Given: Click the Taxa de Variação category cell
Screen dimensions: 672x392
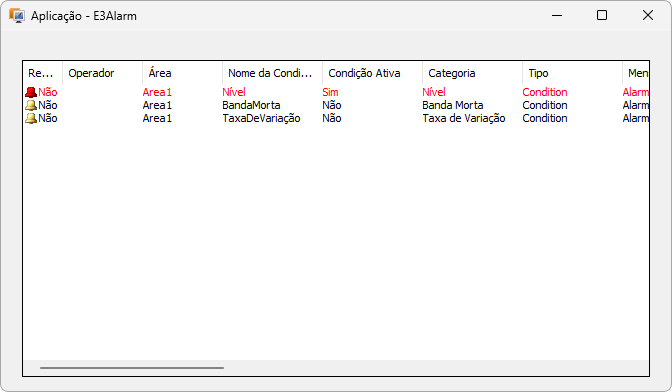Looking at the screenshot, I should point(464,118).
